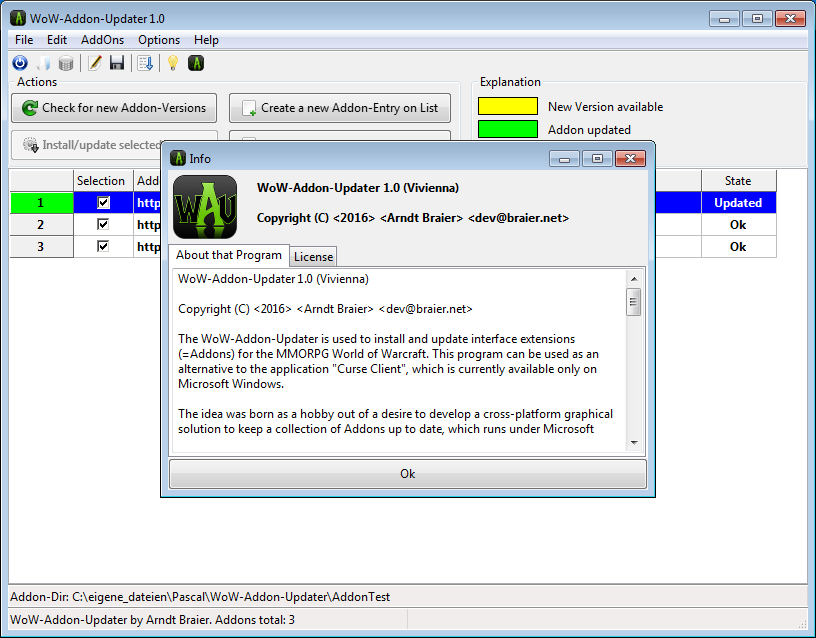The image size is (816, 638).
Task: Click the Addon-Dir path in status bar
Action: click(x=200, y=597)
